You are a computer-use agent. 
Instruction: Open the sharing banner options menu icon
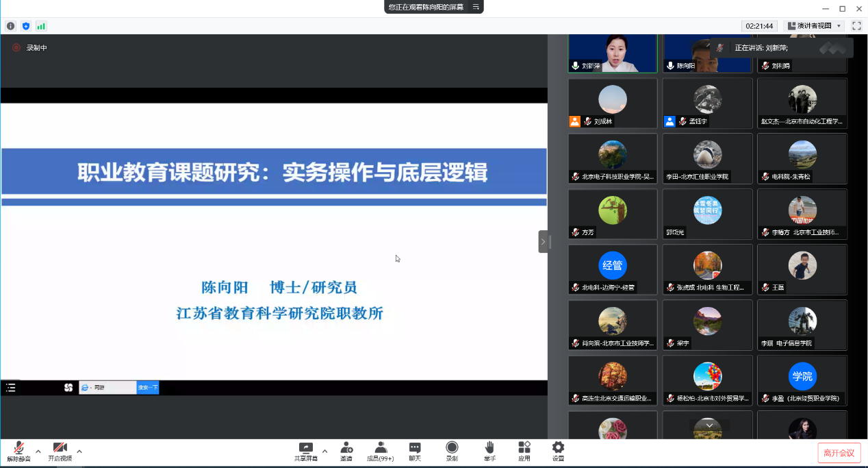(474, 7)
